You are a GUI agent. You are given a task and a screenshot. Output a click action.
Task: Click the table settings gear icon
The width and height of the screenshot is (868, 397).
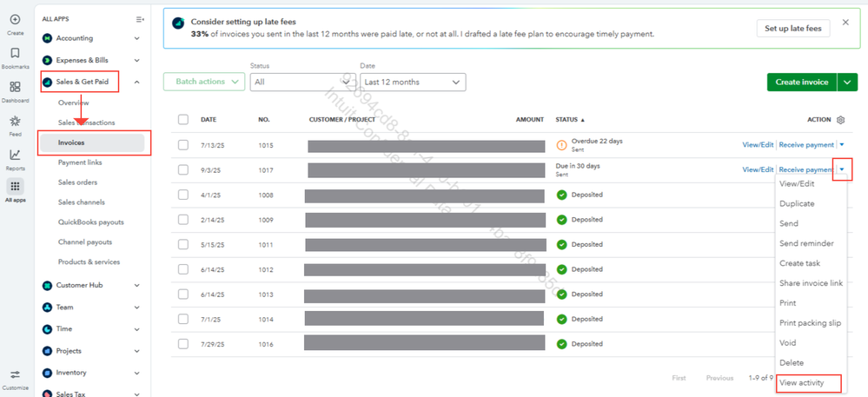click(x=840, y=120)
